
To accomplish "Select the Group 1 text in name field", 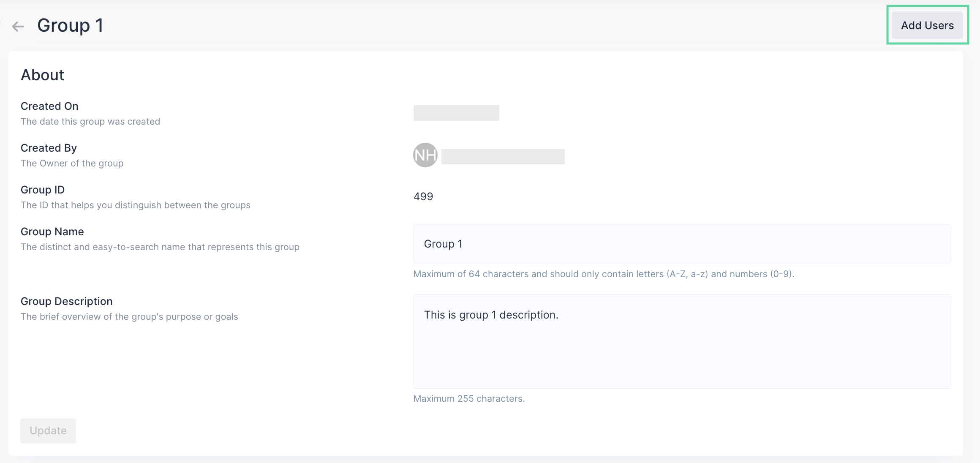I will (443, 244).
